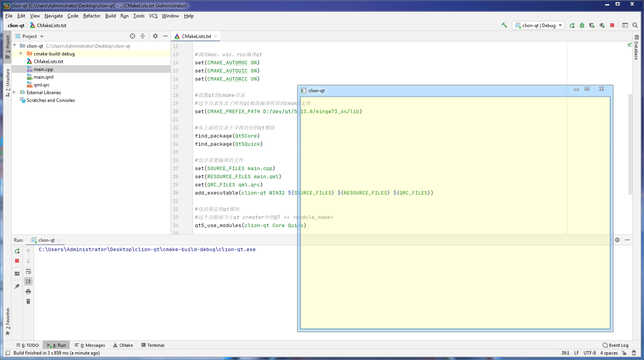Collapse the clion-qt root folder

coord(15,46)
